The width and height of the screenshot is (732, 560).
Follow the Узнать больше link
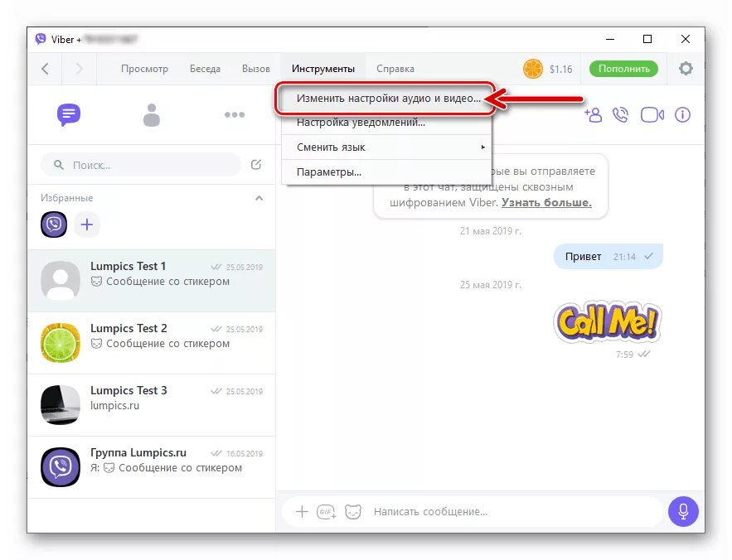point(546,202)
